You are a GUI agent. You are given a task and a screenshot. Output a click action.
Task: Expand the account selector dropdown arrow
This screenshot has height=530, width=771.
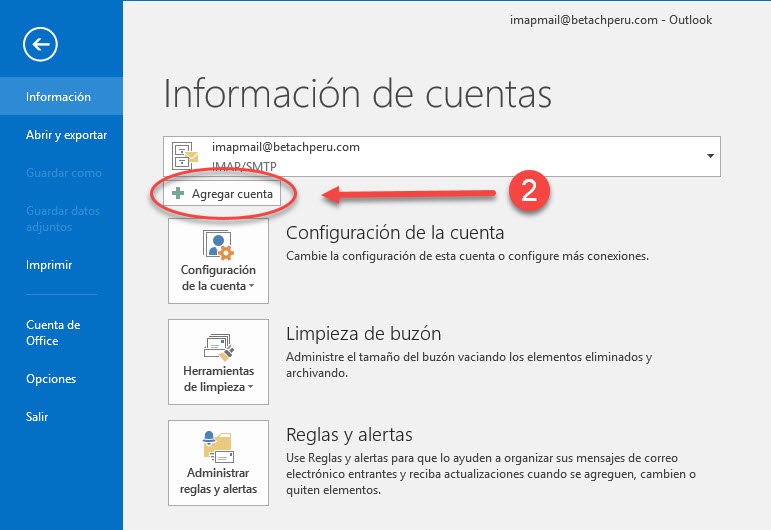[x=710, y=156]
